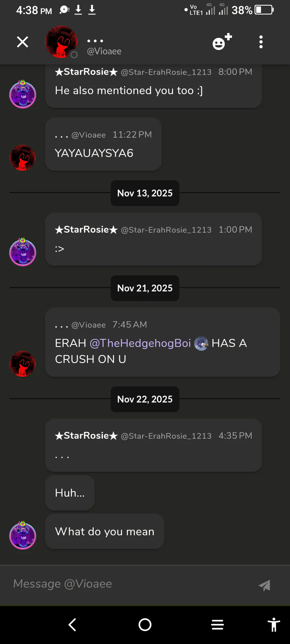Open the three-dot more options menu
290x644 pixels.
(x=261, y=42)
